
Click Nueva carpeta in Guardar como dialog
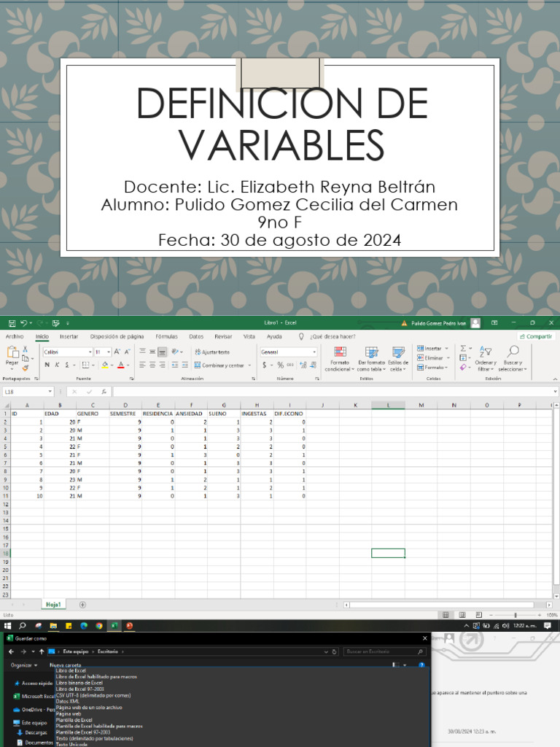click(65, 665)
